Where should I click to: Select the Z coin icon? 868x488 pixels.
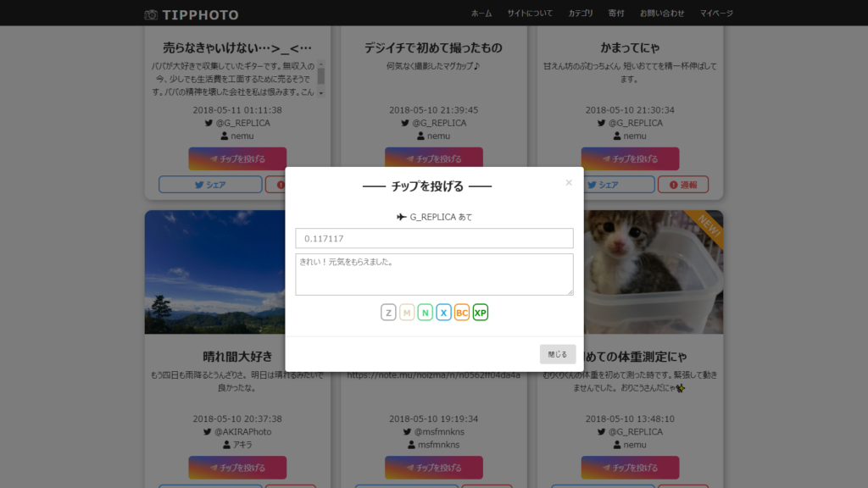388,313
